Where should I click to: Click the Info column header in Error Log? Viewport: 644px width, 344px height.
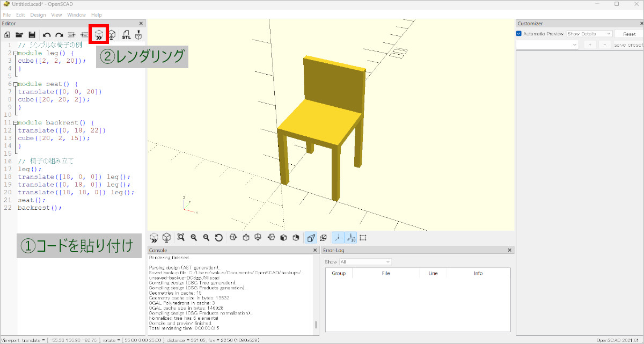(x=478, y=273)
